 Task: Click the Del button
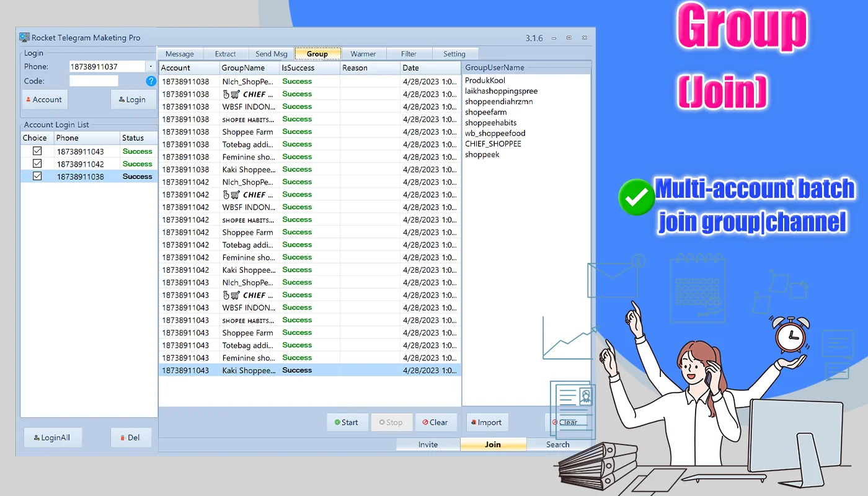point(130,438)
